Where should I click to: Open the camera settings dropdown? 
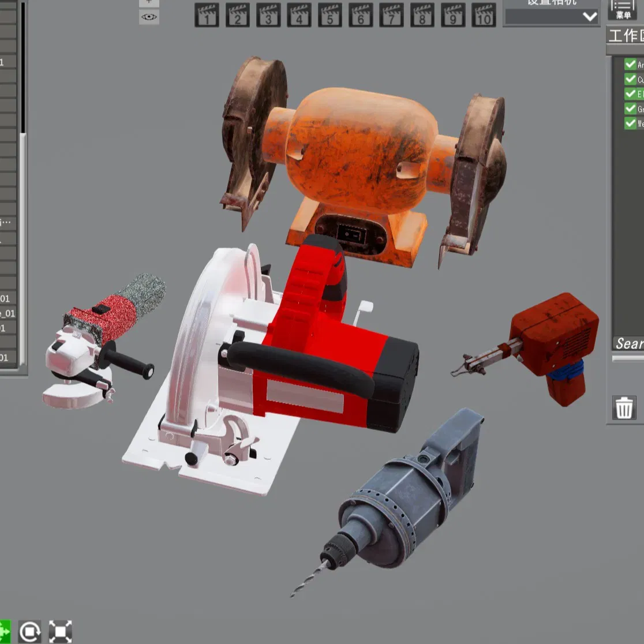(x=552, y=17)
